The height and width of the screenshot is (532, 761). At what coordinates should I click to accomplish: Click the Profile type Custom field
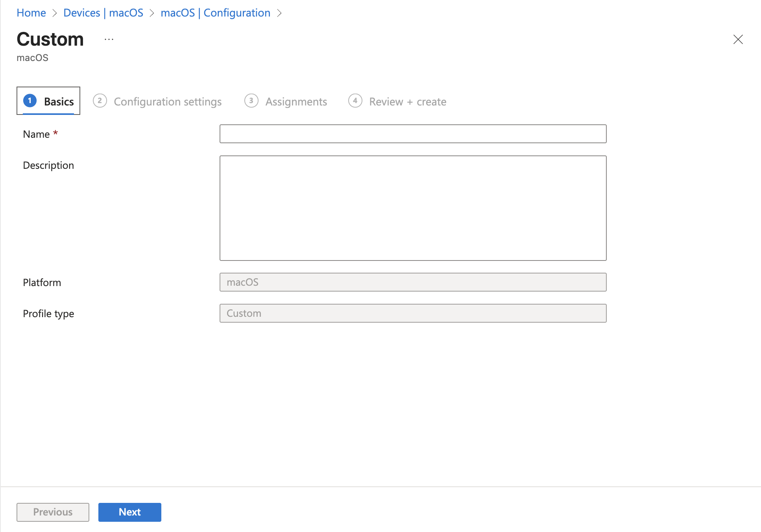(x=413, y=313)
